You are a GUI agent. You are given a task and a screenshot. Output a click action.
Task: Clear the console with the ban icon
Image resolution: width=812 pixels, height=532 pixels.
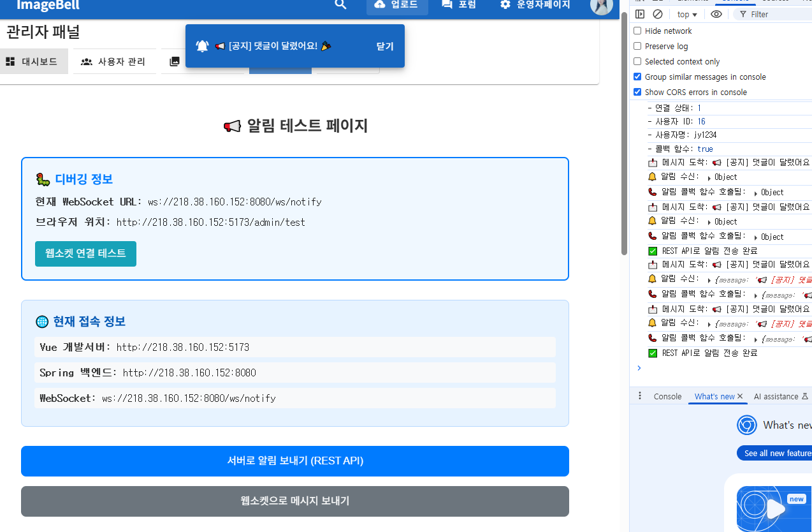[x=658, y=14]
